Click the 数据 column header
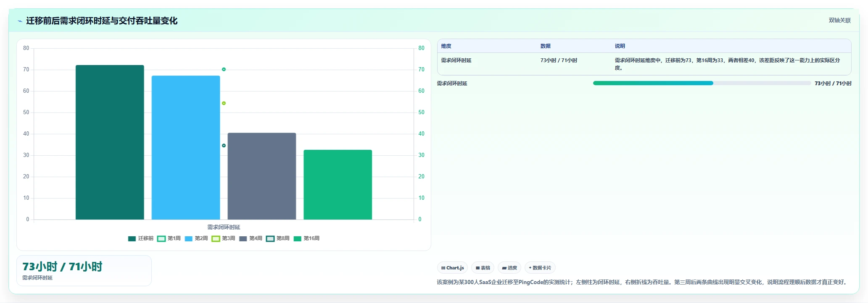Image resolution: width=868 pixels, height=303 pixels. (546, 46)
